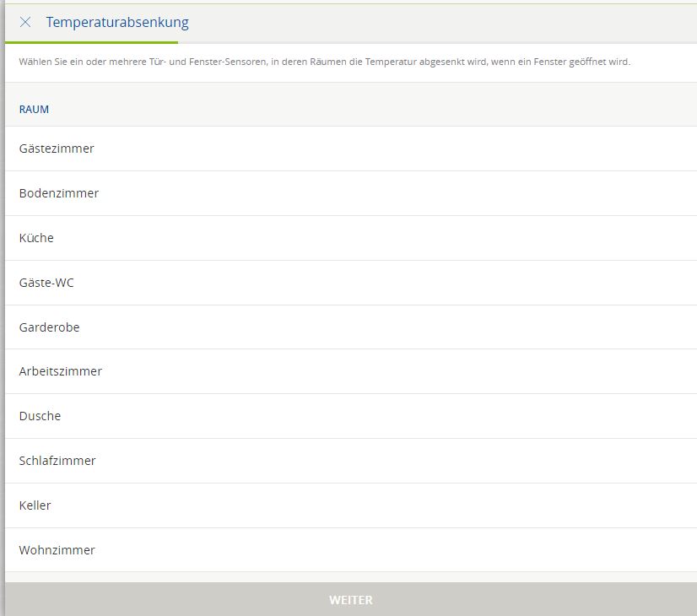The image size is (697, 616).
Task: Click the RAUM column header
Action: tap(35, 110)
